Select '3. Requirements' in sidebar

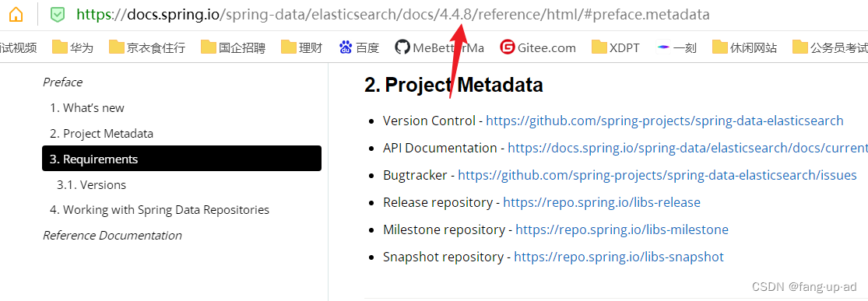coord(181,159)
